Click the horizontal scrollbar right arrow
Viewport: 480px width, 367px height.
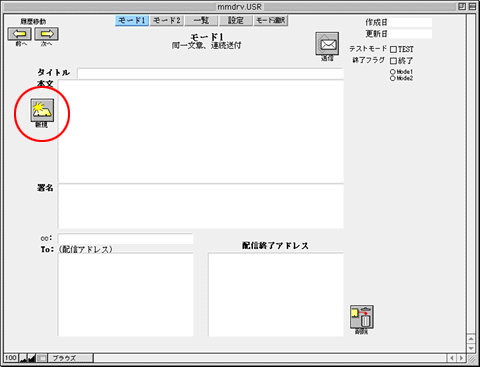tap(461, 358)
